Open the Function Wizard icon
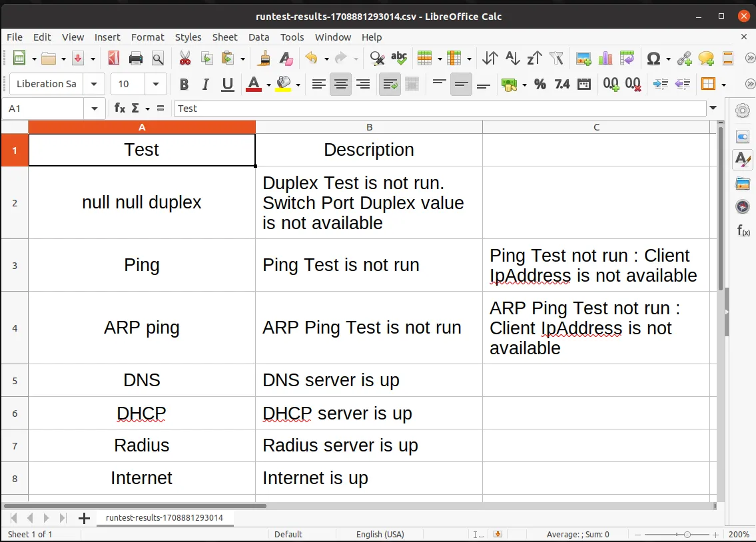Viewport: 756px width, 542px height. 120,109
